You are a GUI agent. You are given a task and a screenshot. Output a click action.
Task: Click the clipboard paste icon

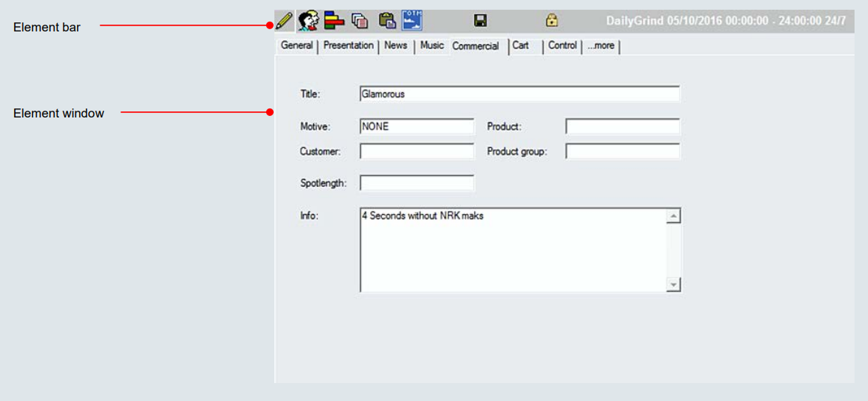[x=387, y=21]
